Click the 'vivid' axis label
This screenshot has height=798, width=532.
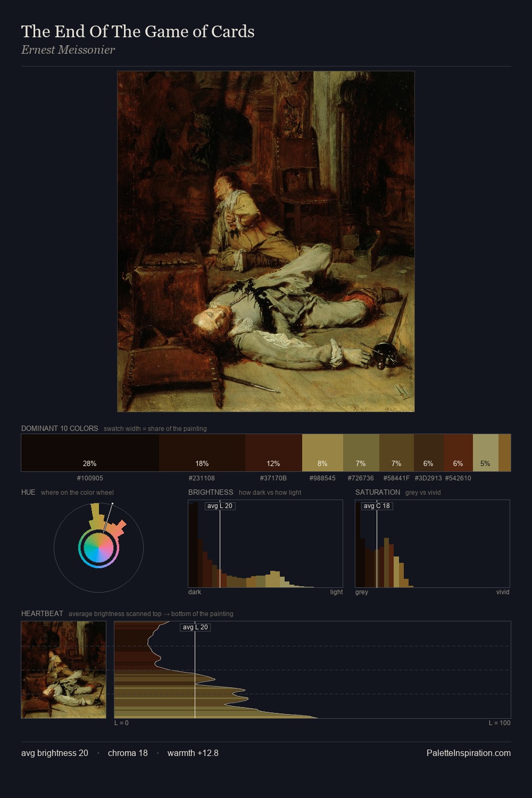[503, 592]
